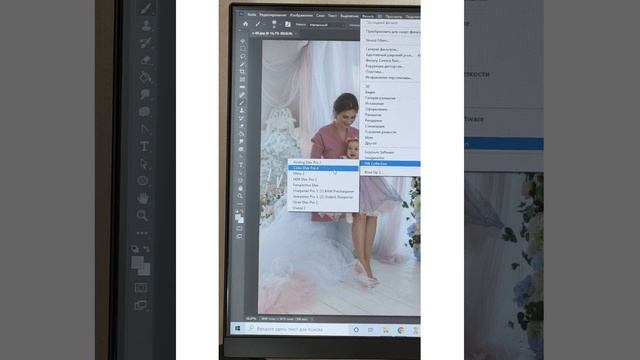Launch Perspective Efex

click(x=323, y=185)
